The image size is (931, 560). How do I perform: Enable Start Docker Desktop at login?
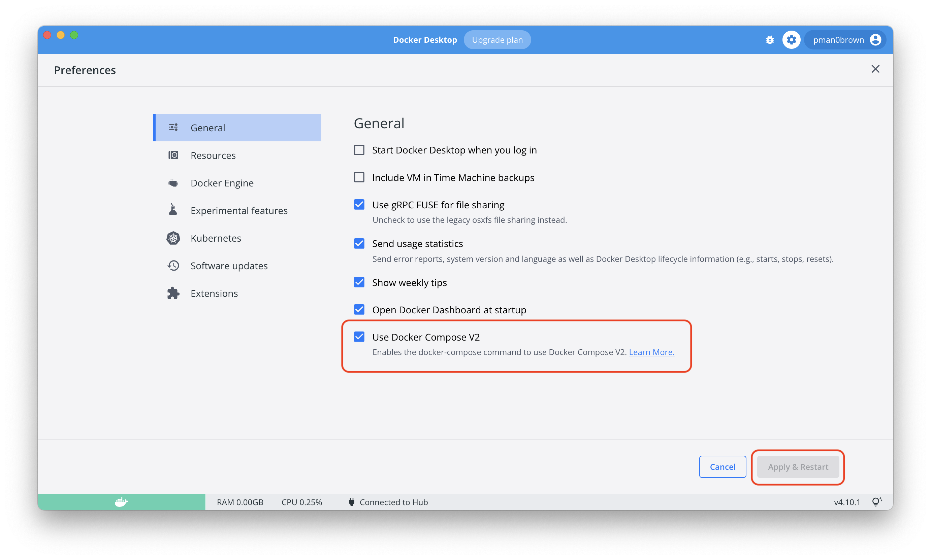point(359,150)
